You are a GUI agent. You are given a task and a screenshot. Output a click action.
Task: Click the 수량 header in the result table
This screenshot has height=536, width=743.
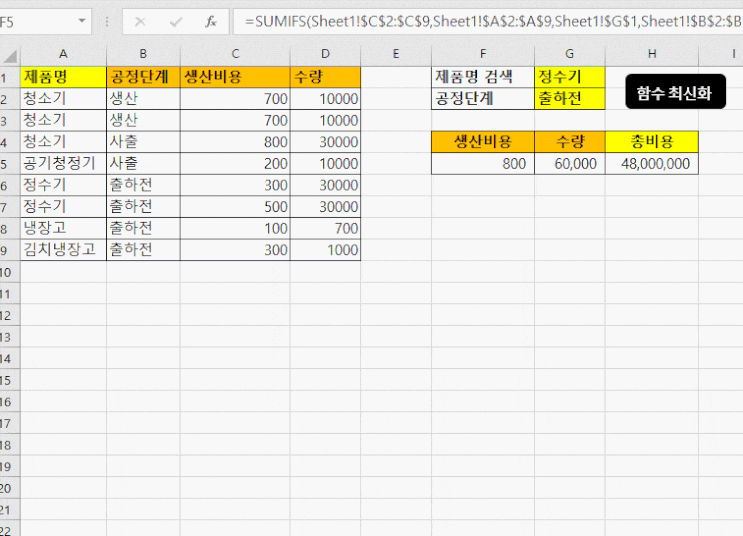pos(570,142)
